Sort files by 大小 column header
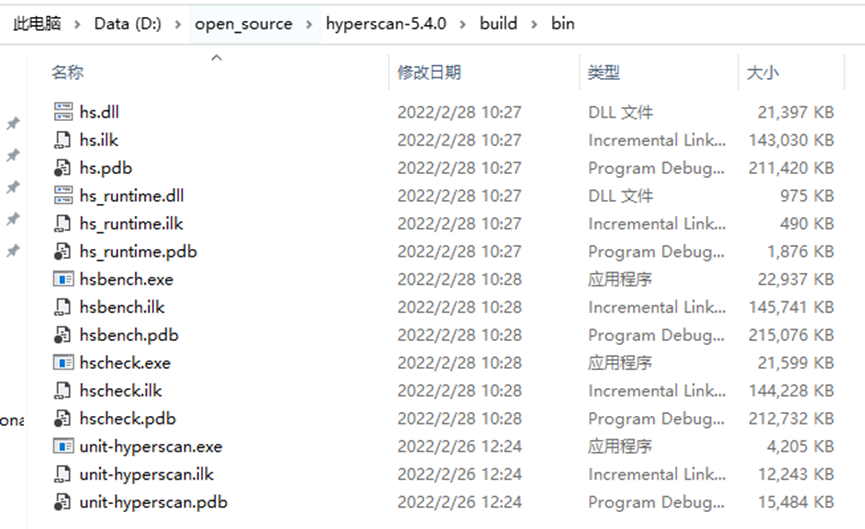The image size is (865, 529). pyautogui.click(x=762, y=72)
